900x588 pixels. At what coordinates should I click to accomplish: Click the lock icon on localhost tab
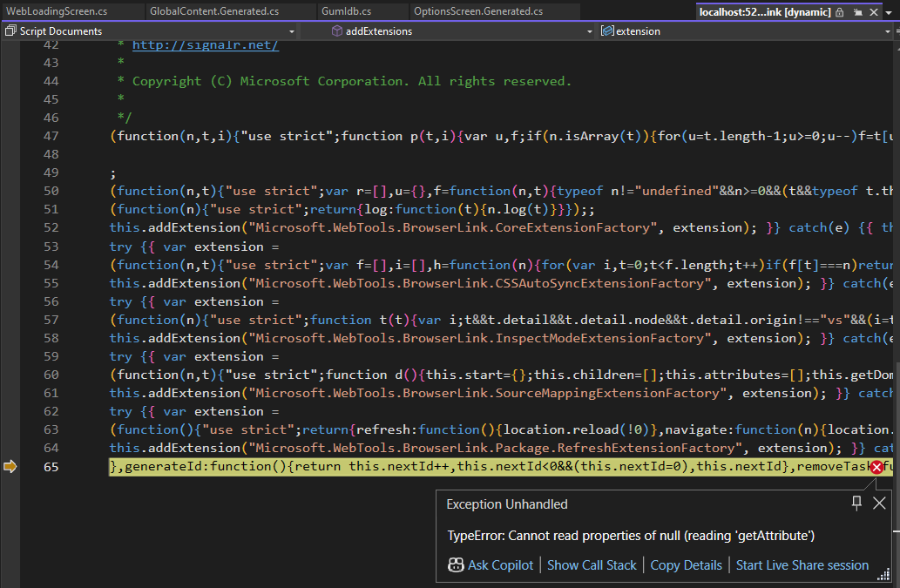(x=840, y=12)
